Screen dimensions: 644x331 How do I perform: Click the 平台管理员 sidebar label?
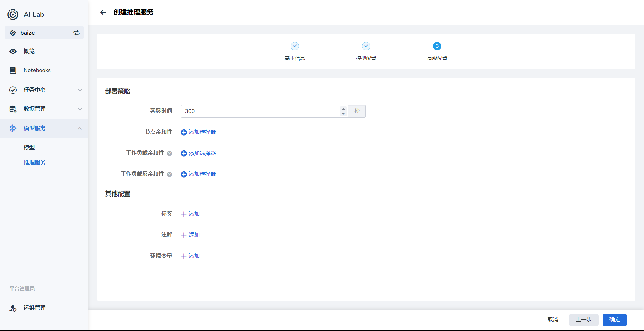(22, 289)
